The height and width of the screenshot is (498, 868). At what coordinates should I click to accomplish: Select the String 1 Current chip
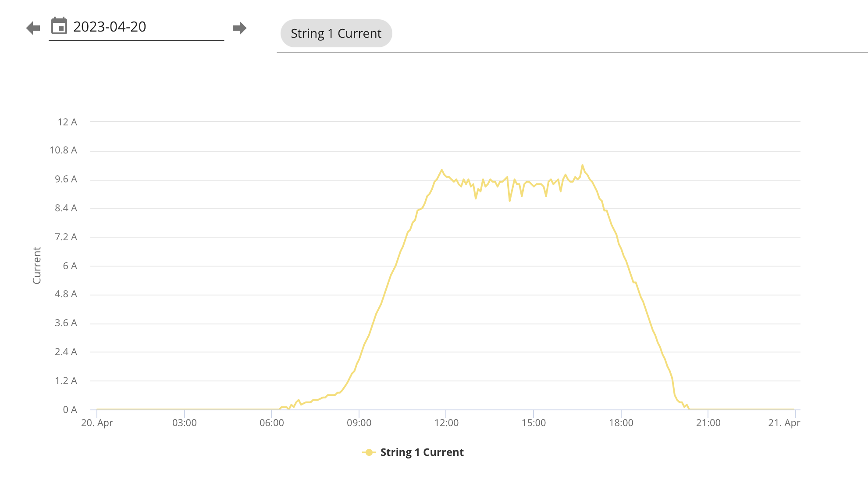(x=336, y=33)
